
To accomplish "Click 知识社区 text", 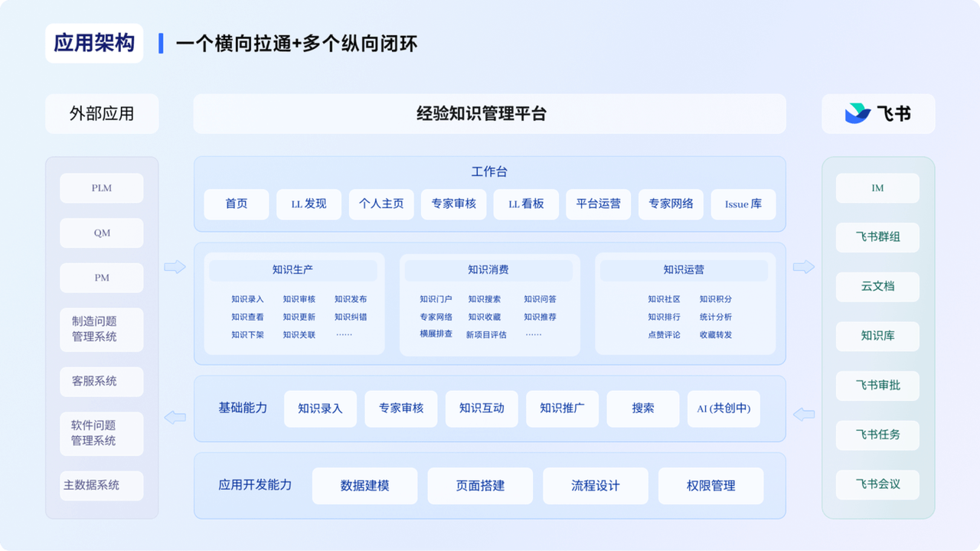I will point(664,299).
